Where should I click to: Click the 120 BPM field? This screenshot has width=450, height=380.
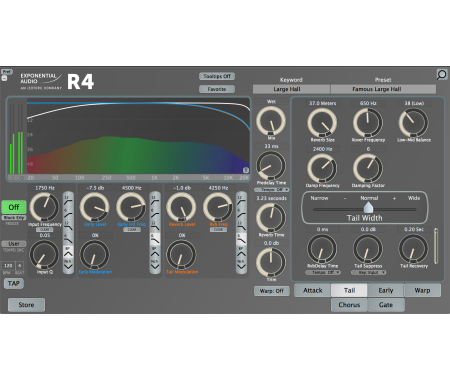coord(8,266)
